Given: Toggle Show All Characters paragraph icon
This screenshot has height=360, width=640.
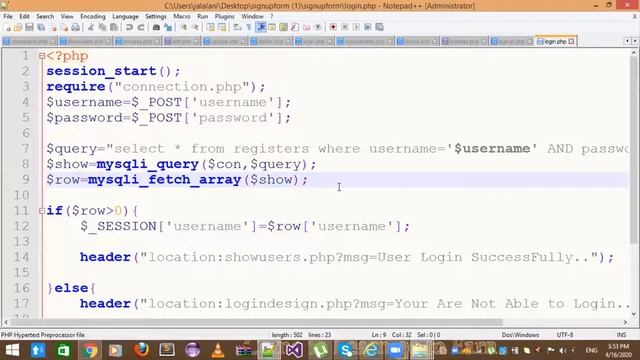Looking at the screenshot, I should click(x=249, y=27).
